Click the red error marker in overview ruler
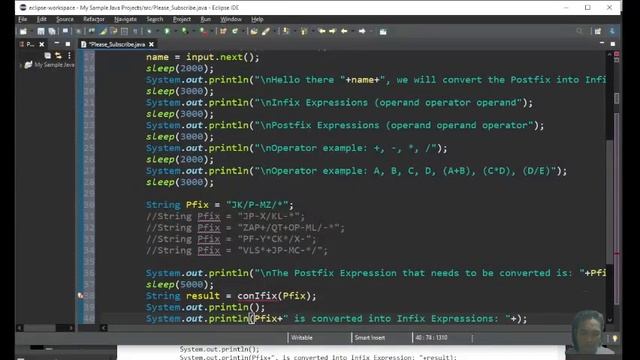640x360 pixels. pos(617,253)
